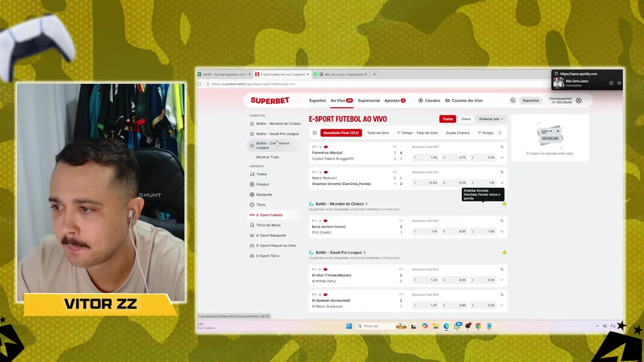Open the search magnifier in Superbet header
This screenshot has height=362, width=644.
[x=513, y=101]
